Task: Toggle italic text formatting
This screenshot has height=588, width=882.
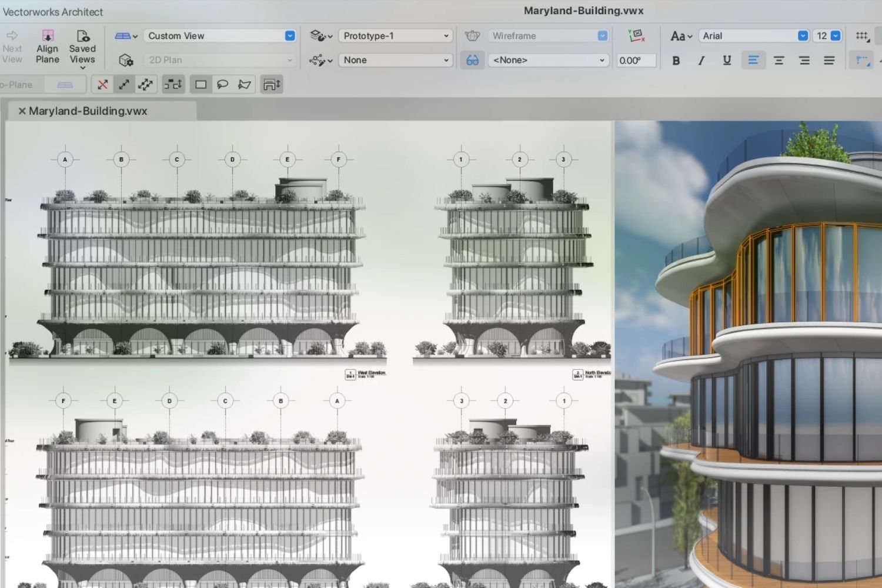Action: click(701, 60)
